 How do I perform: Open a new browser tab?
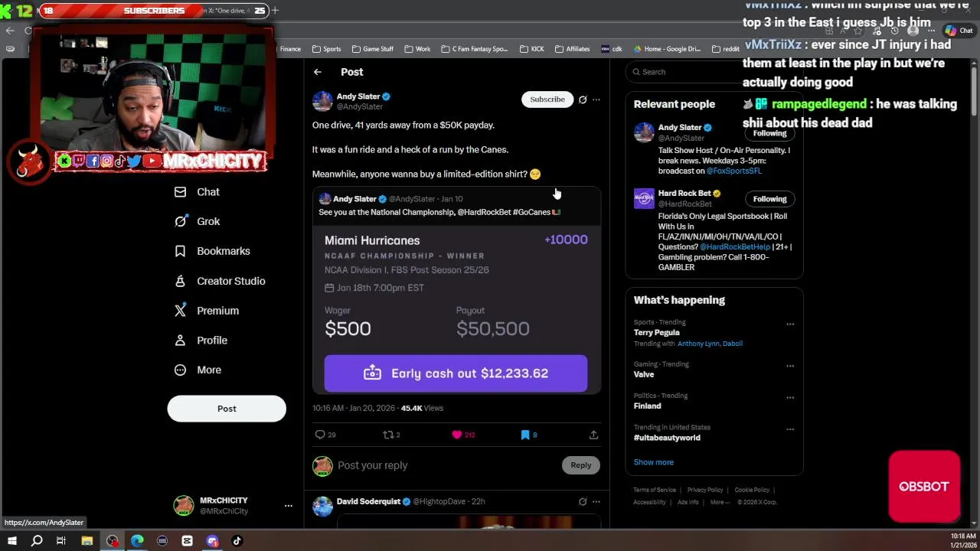(275, 11)
